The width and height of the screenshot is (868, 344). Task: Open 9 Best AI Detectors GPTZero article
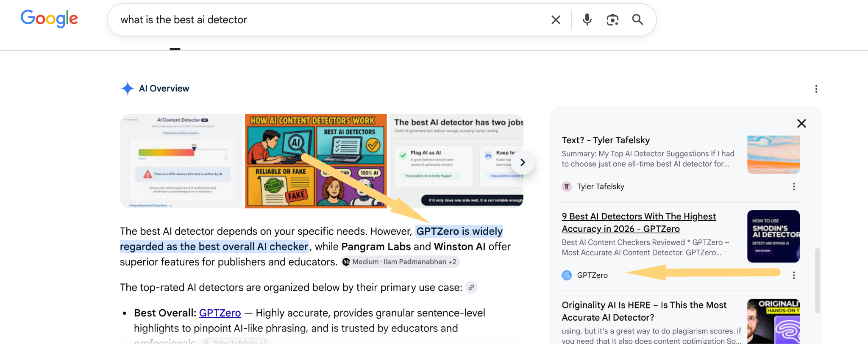pyautogui.click(x=639, y=222)
